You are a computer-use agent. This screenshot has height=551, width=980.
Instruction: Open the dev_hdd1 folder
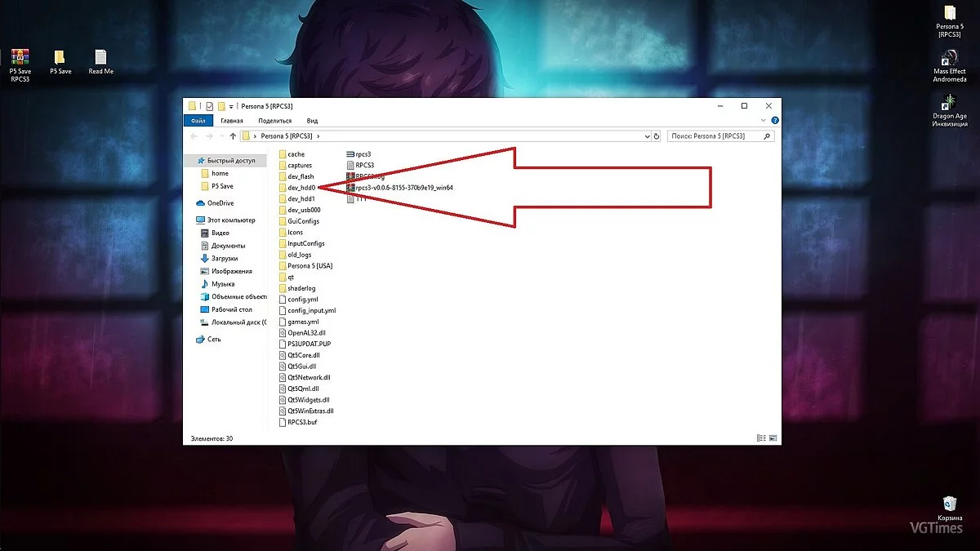pyautogui.click(x=296, y=199)
